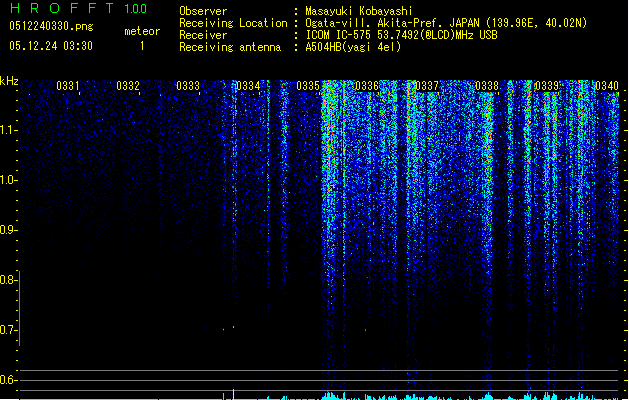Click the 0331 time marker

pyautogui.click(x=67, y=86)
